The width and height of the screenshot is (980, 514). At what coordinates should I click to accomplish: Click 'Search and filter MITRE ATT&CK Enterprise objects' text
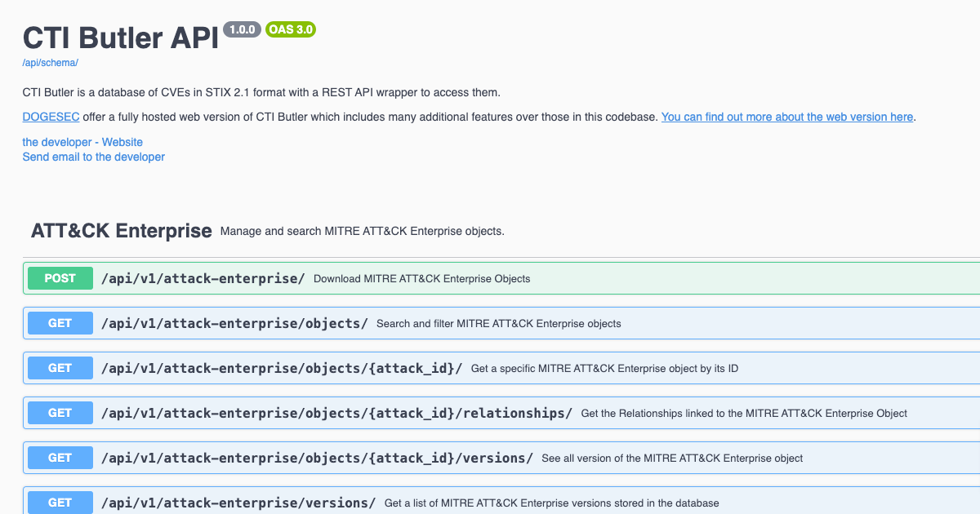[x=499, y=324]
